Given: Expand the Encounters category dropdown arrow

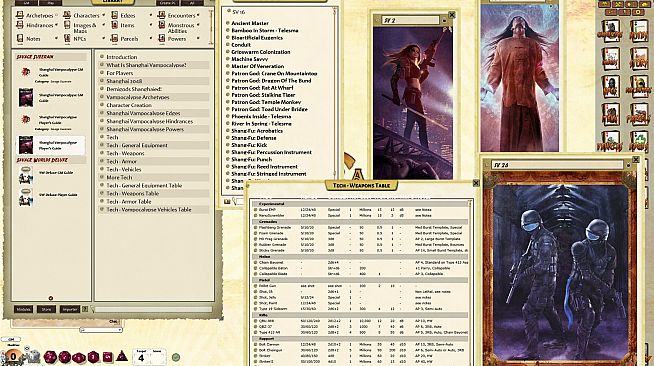Looking at the screenshot, I should tap(198, 15).
